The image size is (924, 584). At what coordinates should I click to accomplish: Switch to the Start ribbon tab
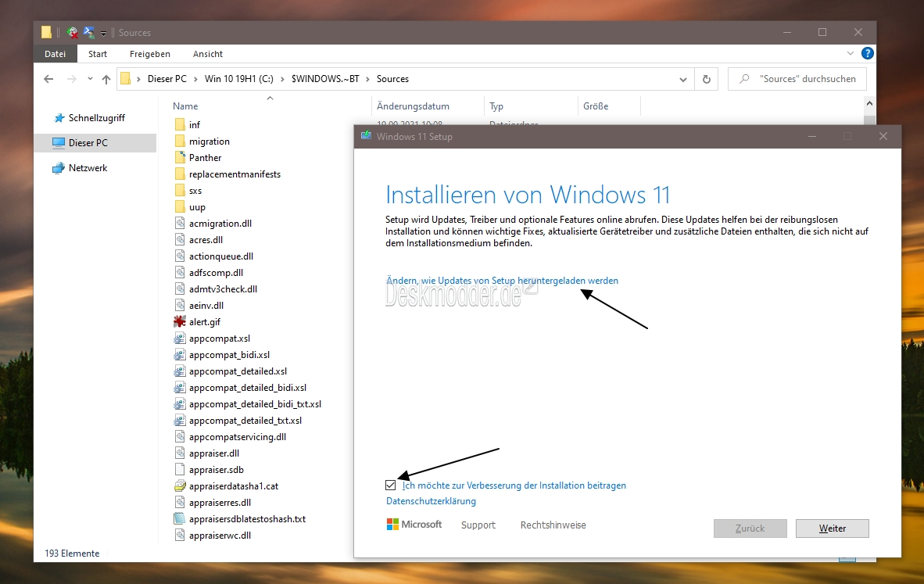[98, 54]
